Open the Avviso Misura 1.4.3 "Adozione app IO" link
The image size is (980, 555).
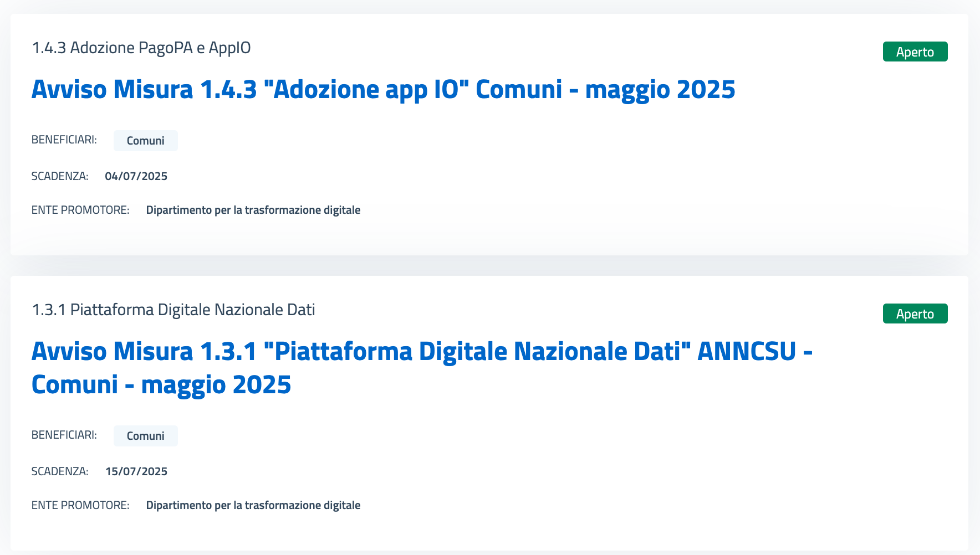click(x=383, y=90)
